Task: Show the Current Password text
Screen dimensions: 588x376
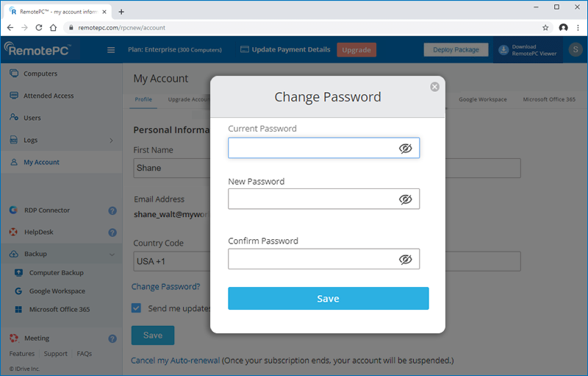Action: coord(405,149)
